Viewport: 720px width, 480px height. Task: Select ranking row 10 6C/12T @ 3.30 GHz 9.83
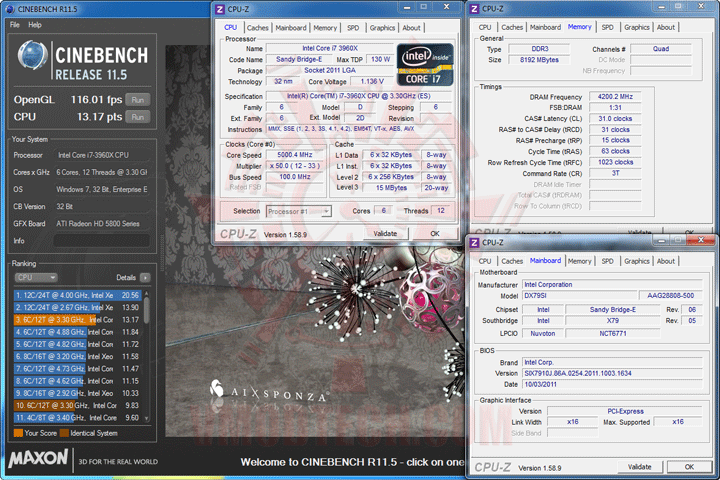tap(78, 405)
